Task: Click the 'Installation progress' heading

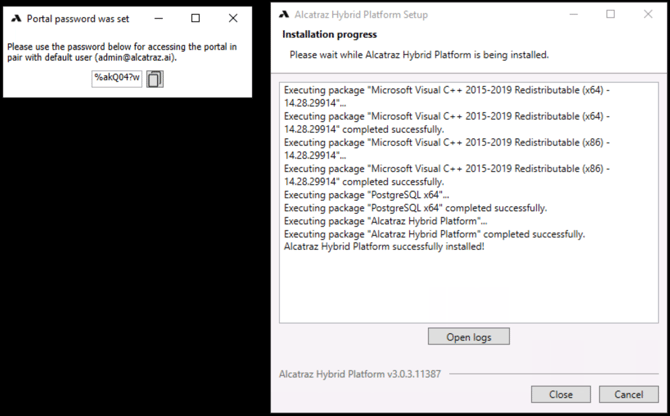Action: (x=329, y=35)
